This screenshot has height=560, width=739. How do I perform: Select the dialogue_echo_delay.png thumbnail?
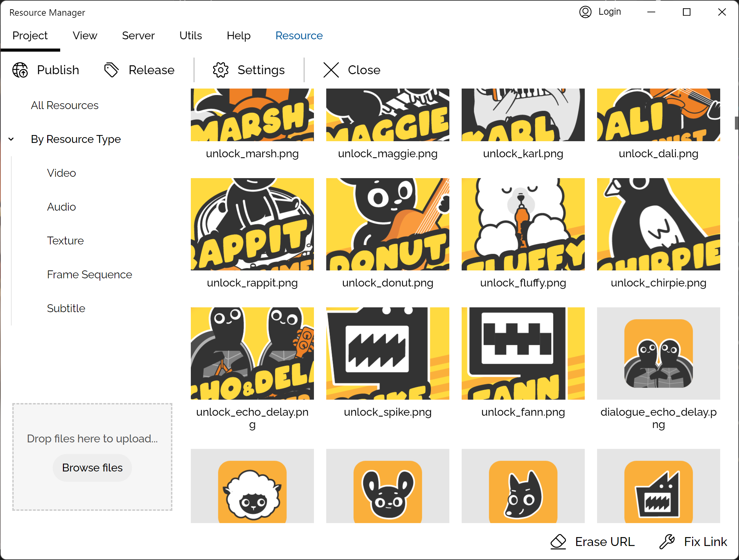[x=659, y=354]
